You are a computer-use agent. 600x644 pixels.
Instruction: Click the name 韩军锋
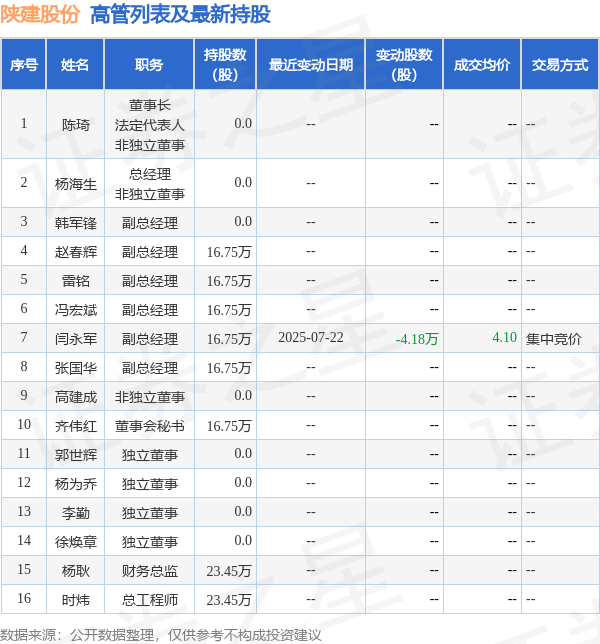(x=76, y=223)
